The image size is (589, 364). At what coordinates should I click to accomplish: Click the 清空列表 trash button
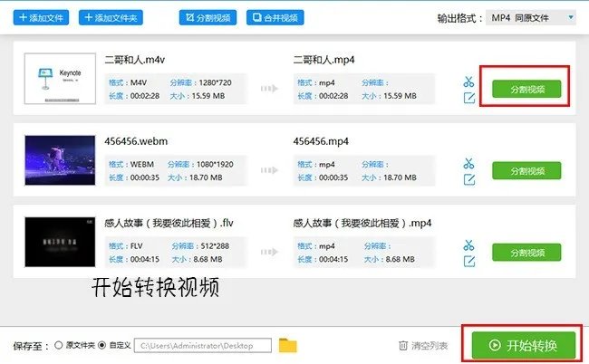tap(423, 345)
